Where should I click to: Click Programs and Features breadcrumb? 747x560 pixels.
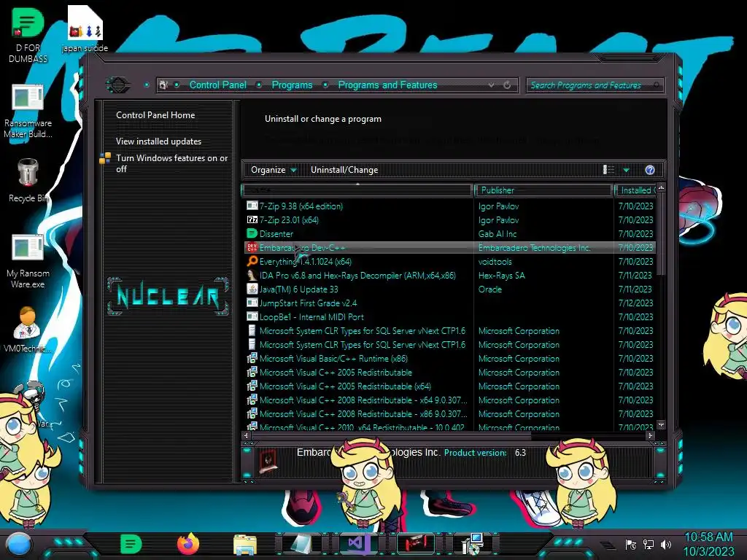[387, 85]
